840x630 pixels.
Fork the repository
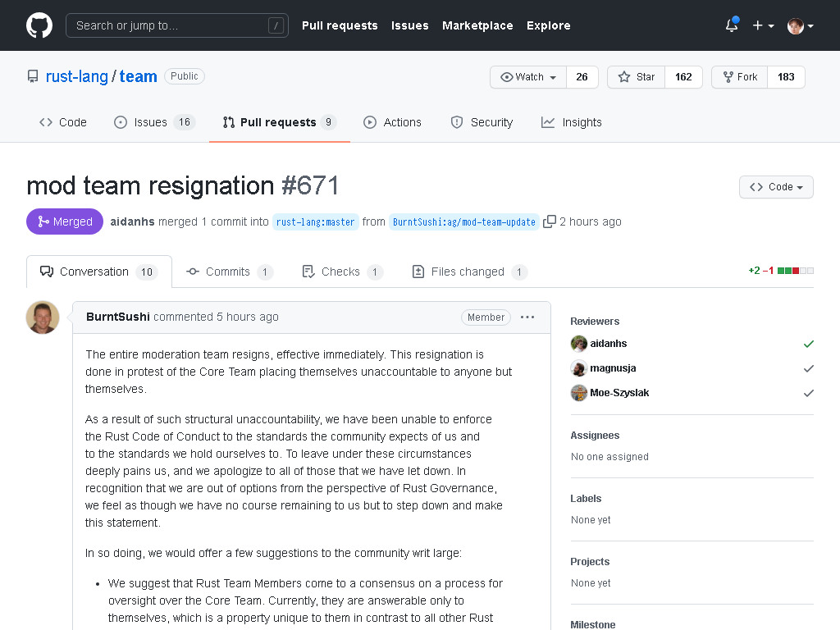click(740, 77)
